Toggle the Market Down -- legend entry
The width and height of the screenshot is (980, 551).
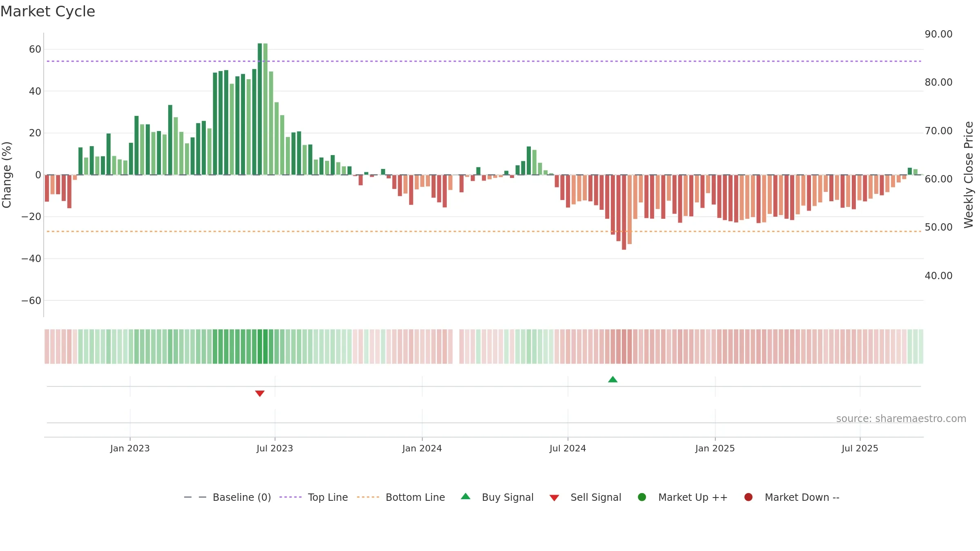(792, 497)
